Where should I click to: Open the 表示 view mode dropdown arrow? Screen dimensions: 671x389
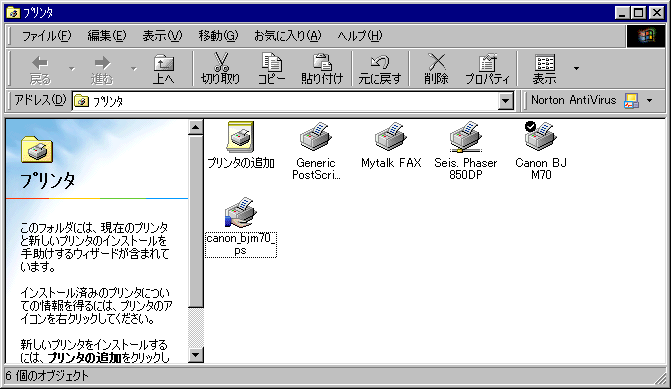(x=576, y=68)
